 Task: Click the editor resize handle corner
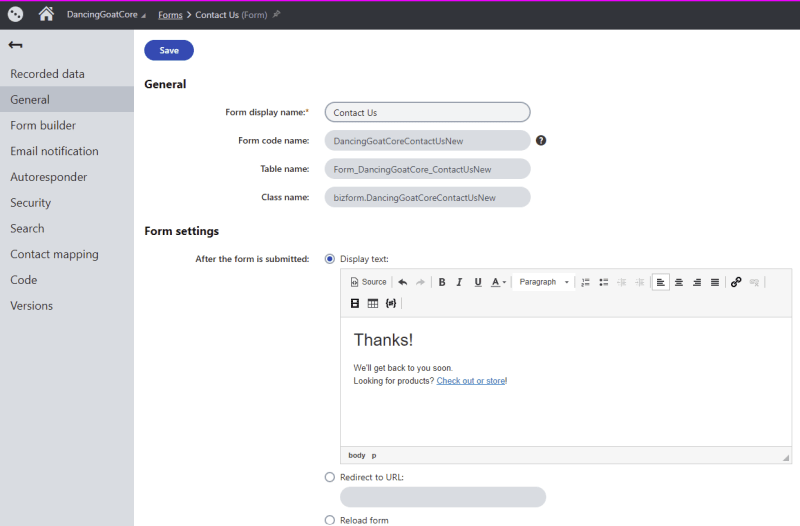[x=786, y=458]
